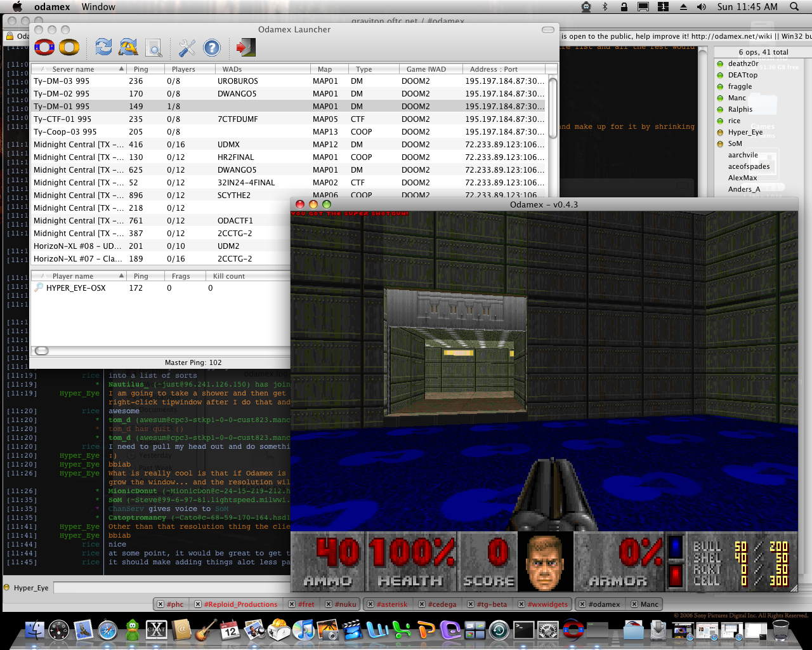The width and height of the screenshot is (812, 650).
Task: Click the player list horizontal scrollbar
Action: [x=42, y=351]
